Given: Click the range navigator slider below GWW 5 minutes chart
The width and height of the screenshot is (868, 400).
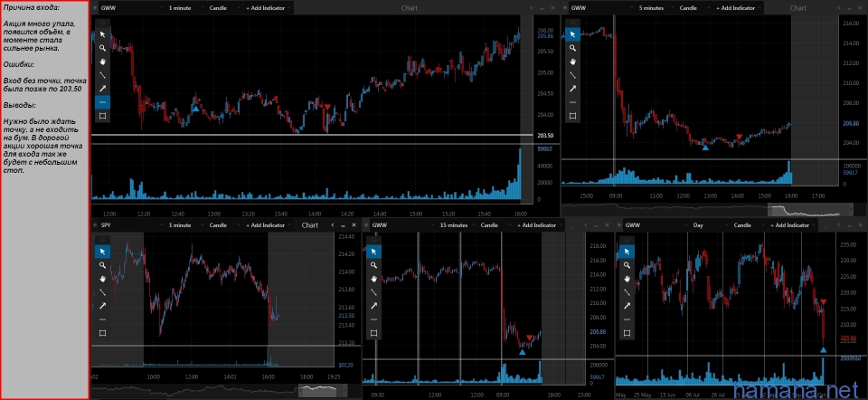Looking at the screenshot, I should pos(810,211).
